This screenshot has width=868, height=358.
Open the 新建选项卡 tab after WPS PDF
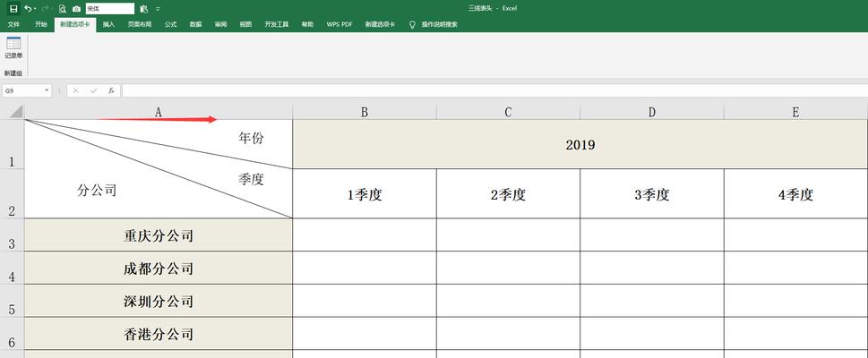click(x=381, y=24)
